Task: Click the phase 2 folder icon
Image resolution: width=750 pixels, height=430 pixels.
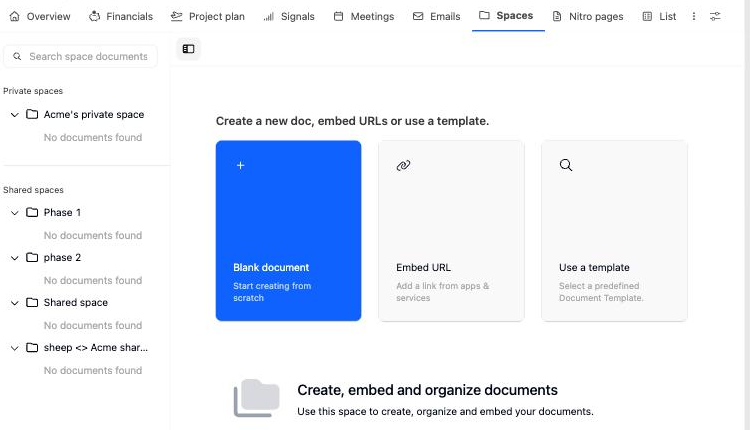Action: coord(32,257)
